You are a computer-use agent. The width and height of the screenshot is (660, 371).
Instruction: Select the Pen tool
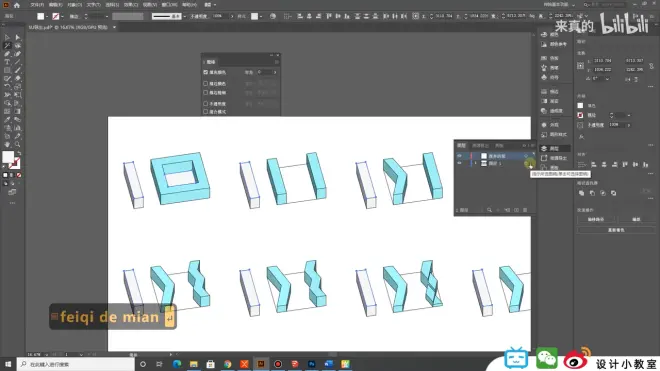pos(7,54)
